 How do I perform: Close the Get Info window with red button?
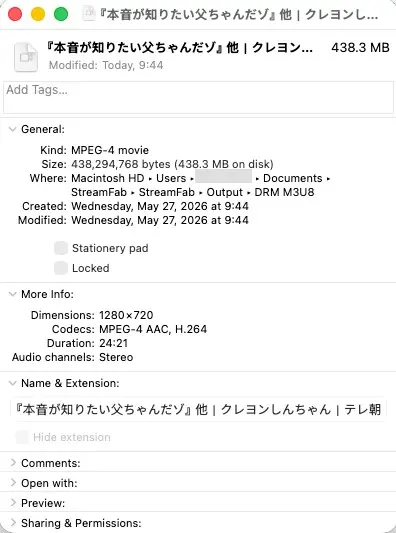15,15
